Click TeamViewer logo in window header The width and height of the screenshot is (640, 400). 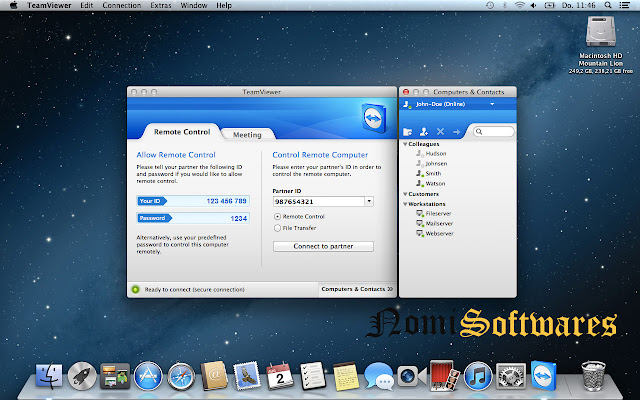[374, 118]
